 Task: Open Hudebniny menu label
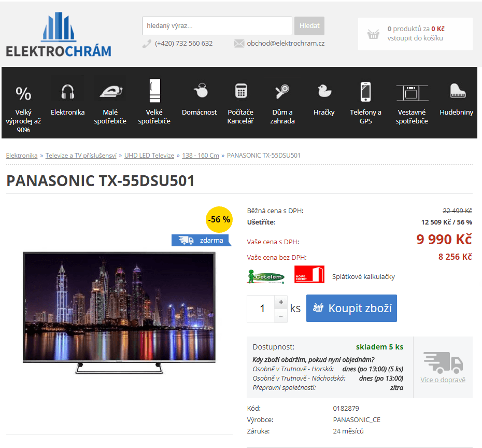tap(456, 112)
